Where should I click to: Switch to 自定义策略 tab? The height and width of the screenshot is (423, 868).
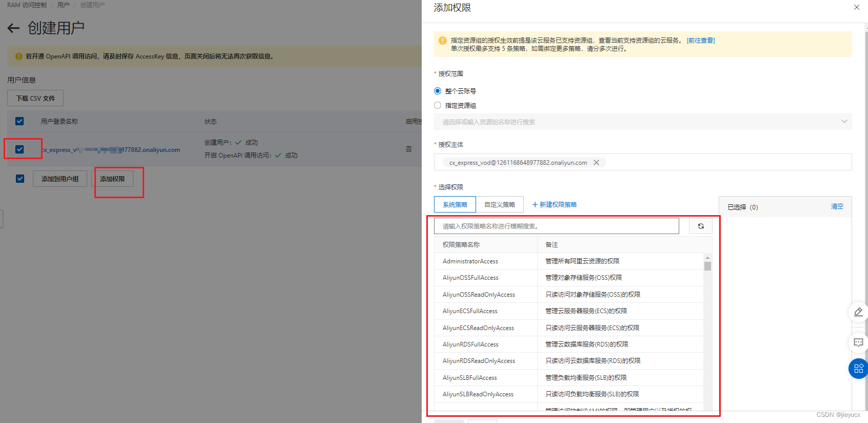500,204
